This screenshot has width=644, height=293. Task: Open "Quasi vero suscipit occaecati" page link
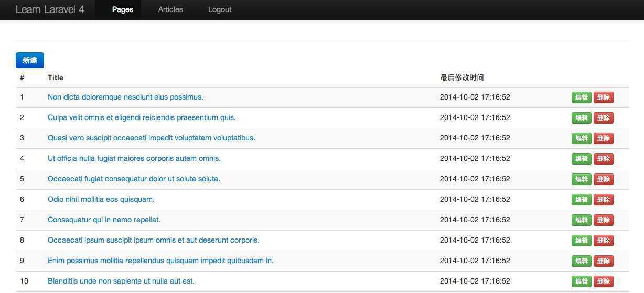(x=151, y=138)
